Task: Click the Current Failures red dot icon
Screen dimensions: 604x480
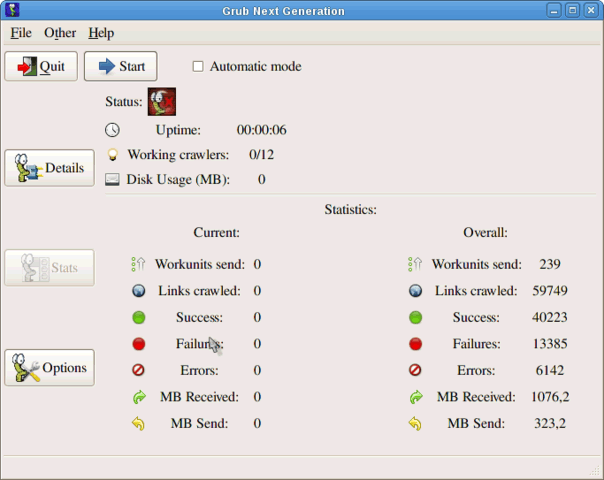Action: click(x=139, y=344)
